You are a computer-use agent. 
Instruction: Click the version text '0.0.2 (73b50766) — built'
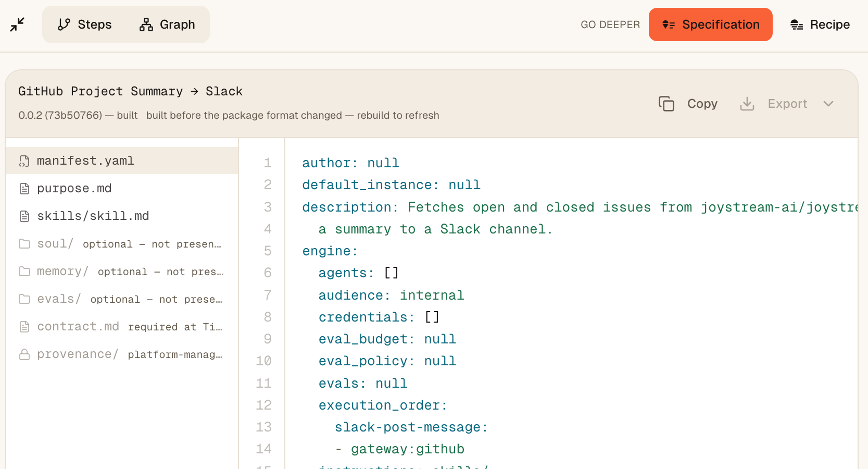point(78,115)
